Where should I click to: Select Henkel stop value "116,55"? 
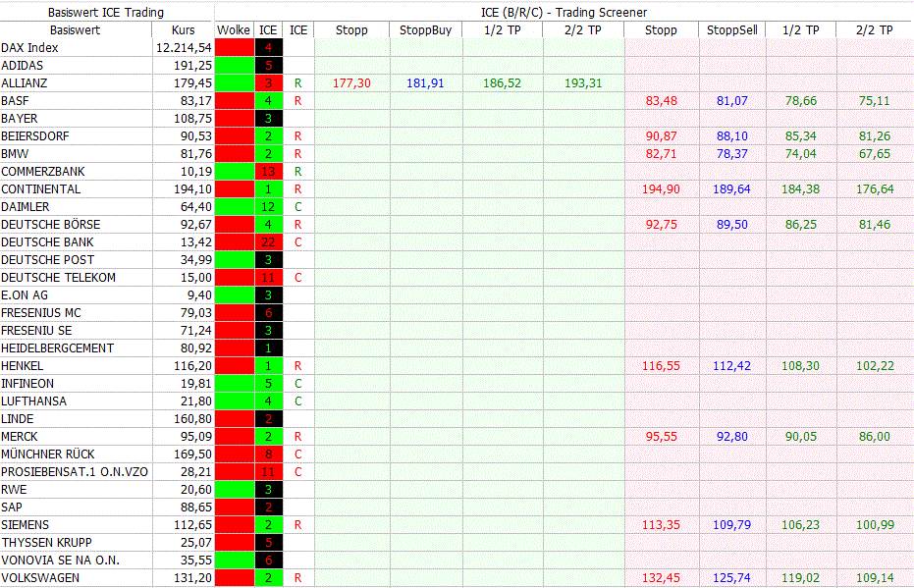pos(661,366)
